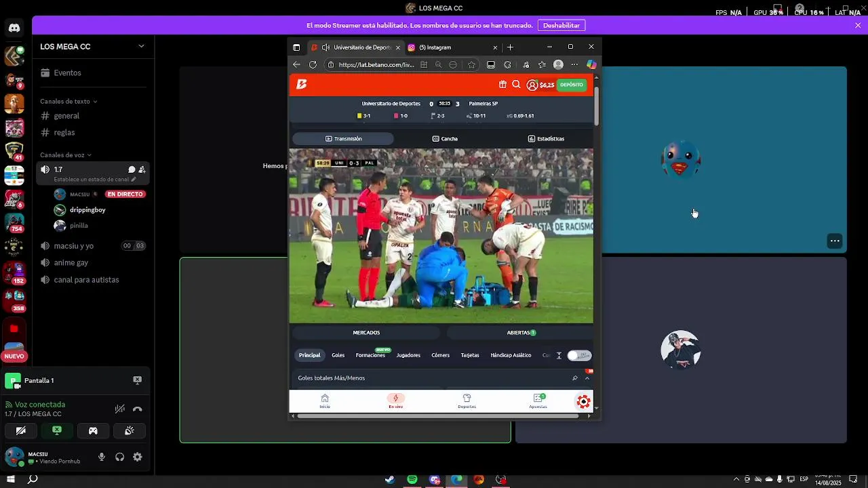Open the Córners markets tab
868x488 pixels.
440,355
